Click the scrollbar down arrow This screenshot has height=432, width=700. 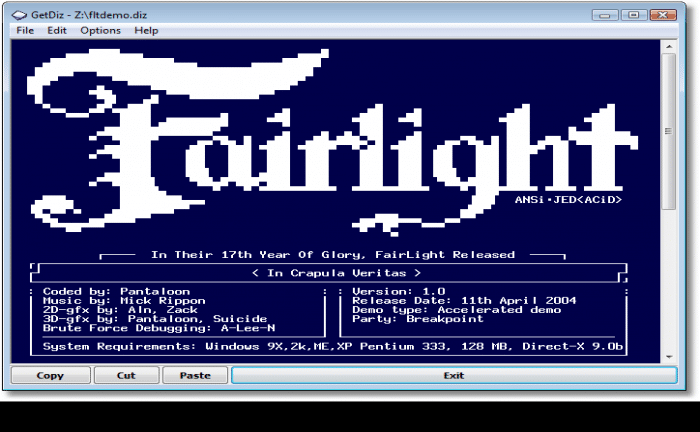(x=669, y=356)
